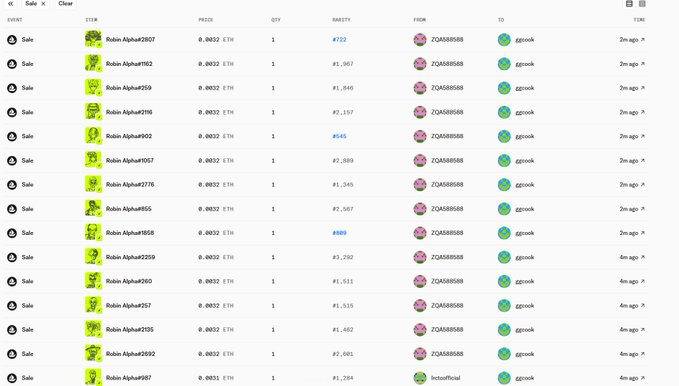
Task: Open the Robin Alpha#260 item link
Action: point(129,281)
